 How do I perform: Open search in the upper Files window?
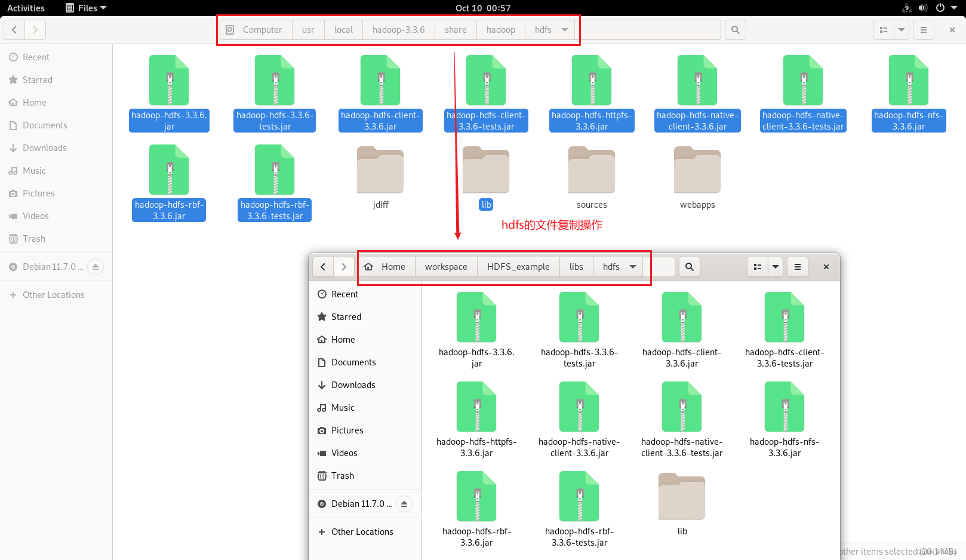[735, 29]
